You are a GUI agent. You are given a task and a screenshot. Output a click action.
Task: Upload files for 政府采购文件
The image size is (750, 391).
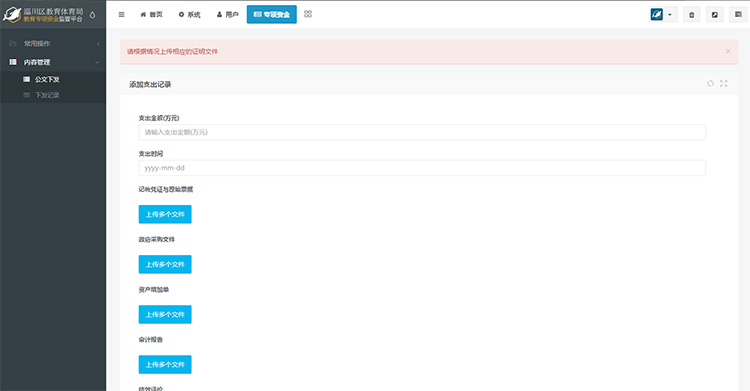click(165, 264)
